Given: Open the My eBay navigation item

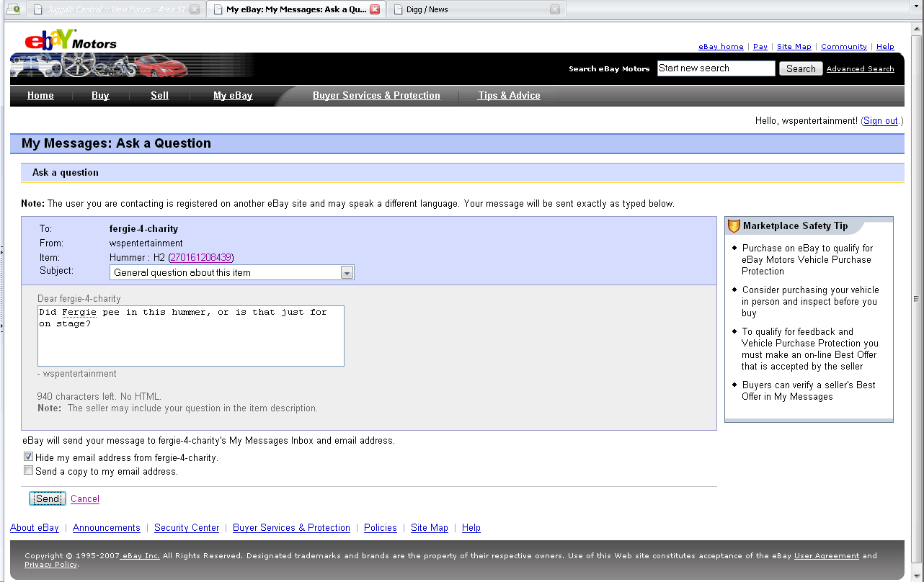Looking at the screenshot, I should pos(233,96).
